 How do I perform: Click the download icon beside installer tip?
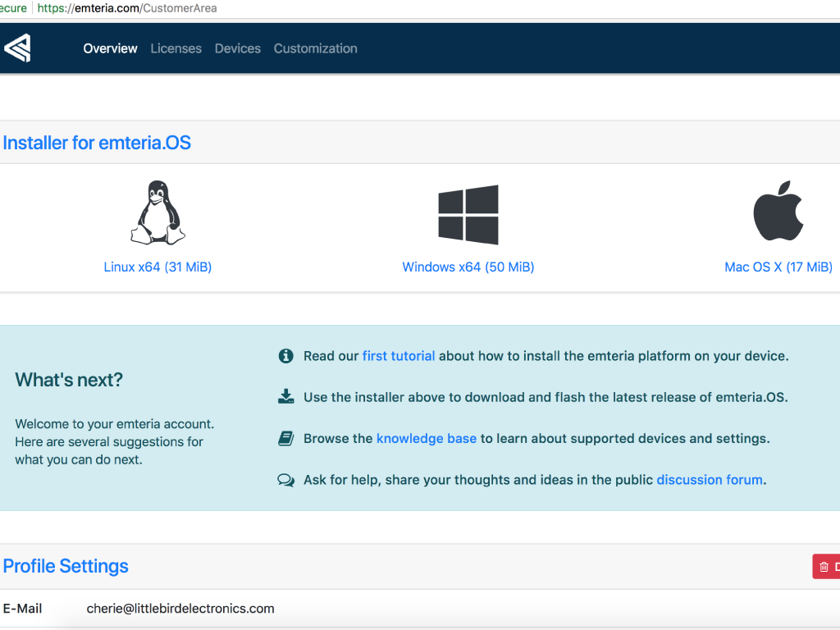pos(286,396)
